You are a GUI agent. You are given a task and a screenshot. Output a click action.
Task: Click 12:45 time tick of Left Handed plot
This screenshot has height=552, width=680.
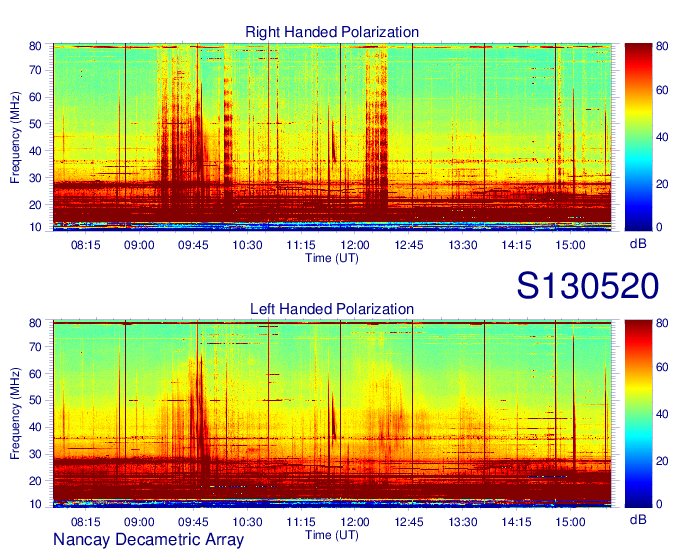click(409, 522)
